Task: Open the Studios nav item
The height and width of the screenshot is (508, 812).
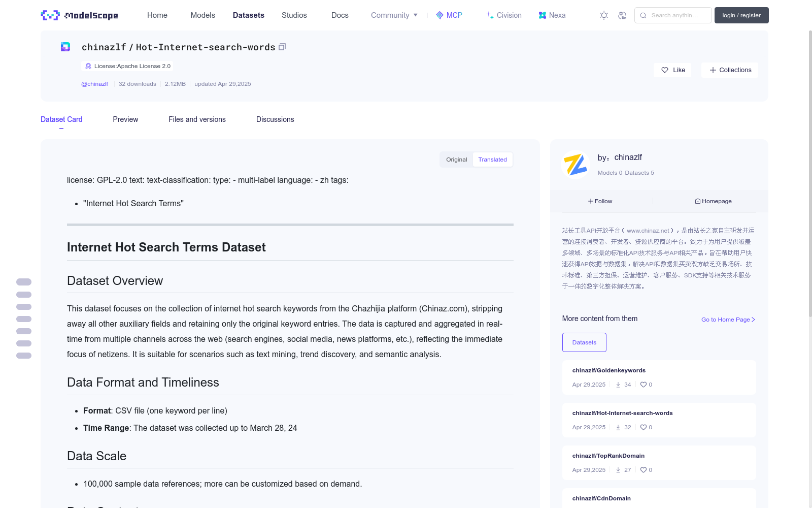Action: [294, 15]
